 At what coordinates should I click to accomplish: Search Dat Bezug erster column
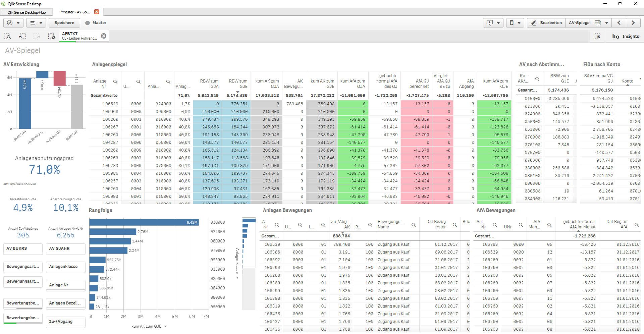[x=455, y=225]
